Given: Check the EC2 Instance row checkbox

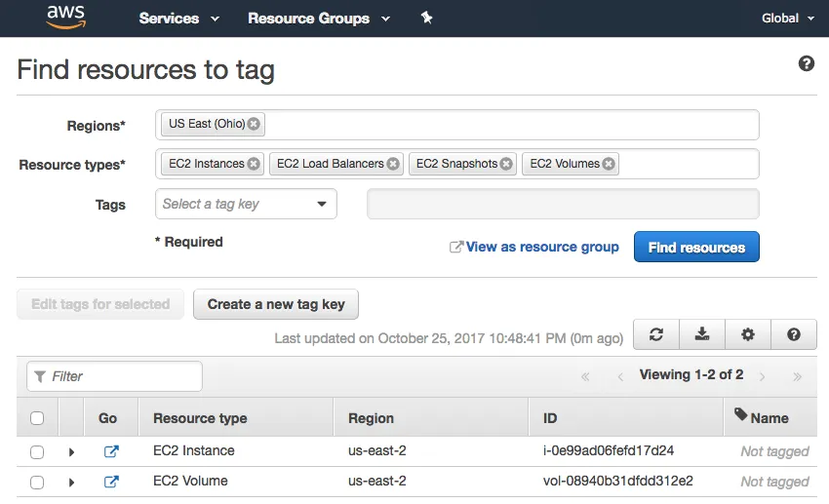Looking at the screenshot, I should [37, 451].
